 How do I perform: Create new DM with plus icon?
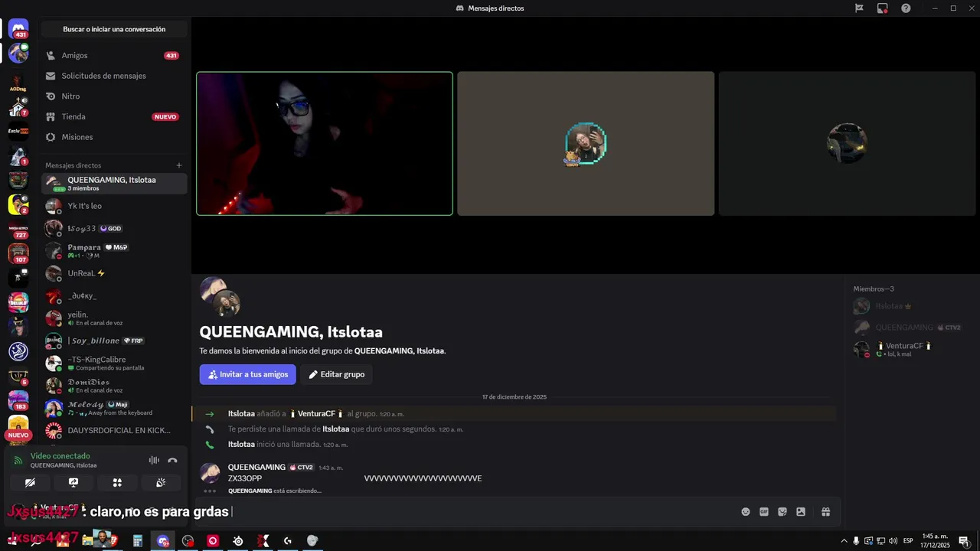click(x=179, y=165)
